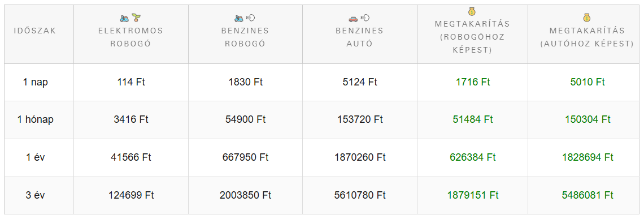Click the 5610780 Ft three-year car cost
The height and width of the screenshot is (219, 644).
(x=359, y=195)
